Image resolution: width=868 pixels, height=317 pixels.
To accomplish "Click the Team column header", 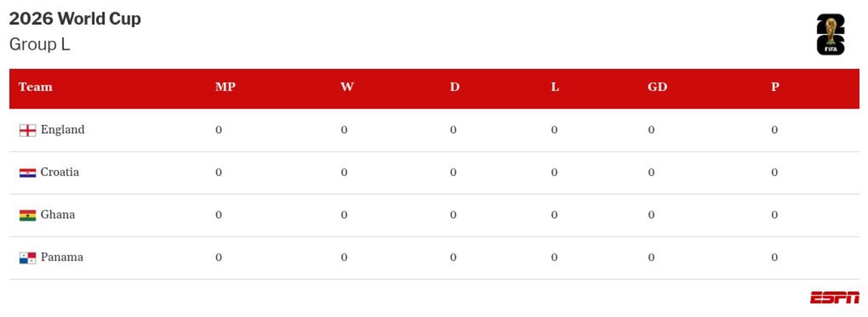I will [35, 87].
